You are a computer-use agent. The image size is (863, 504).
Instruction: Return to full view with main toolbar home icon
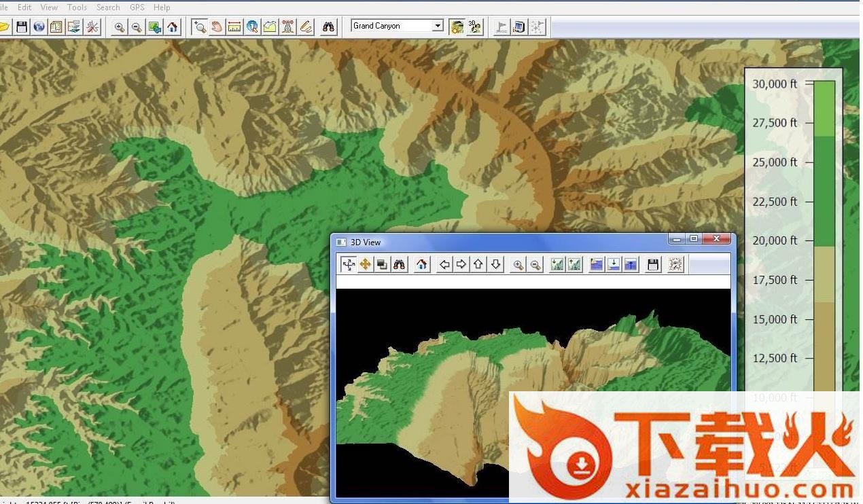click(173, 26)
